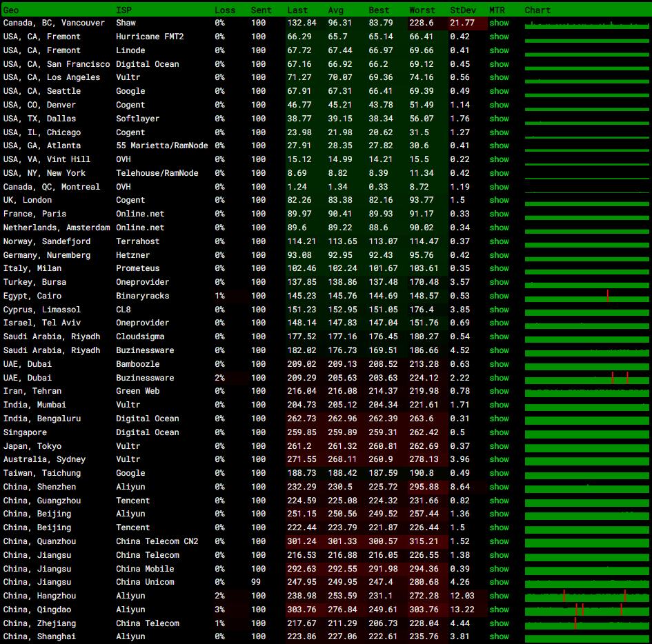Viewport: 652px width, 644px height.
Task: Open the MTR show link for Vancouver Shaw
Action: point(499,23)
